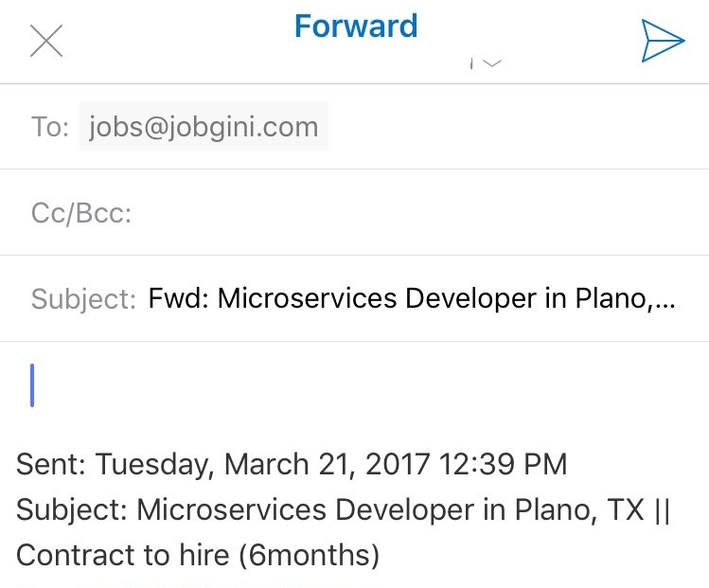The height and width of the screenshot is (588, 709).
Task: Click the Subject: field label
Action: click(83, 299)
